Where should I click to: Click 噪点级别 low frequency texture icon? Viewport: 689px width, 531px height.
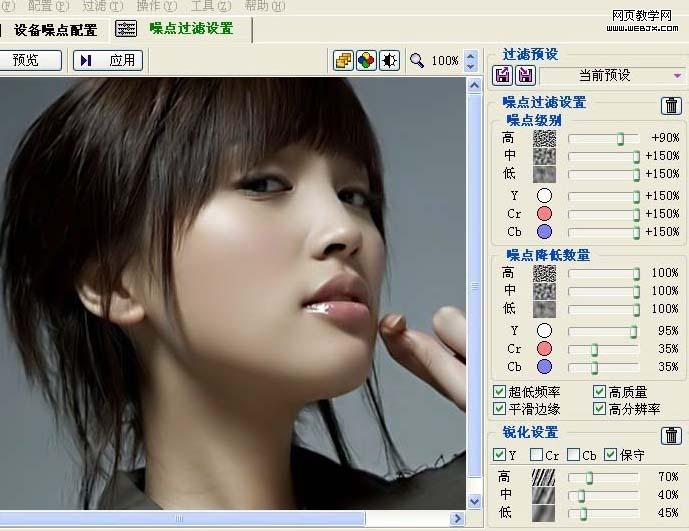tap(544, 174)
